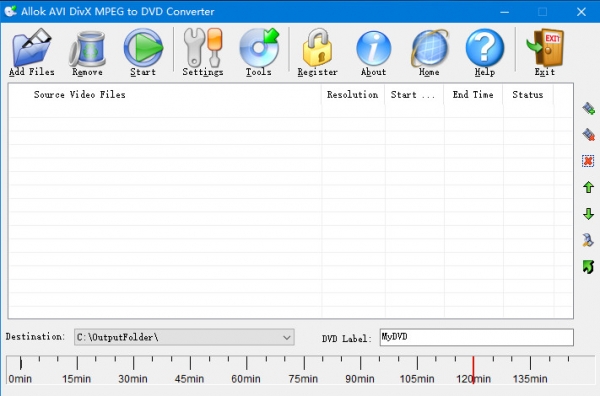Open the Tools disc icon
This screenshot has width=600, height=396.
tap(259, 52)
